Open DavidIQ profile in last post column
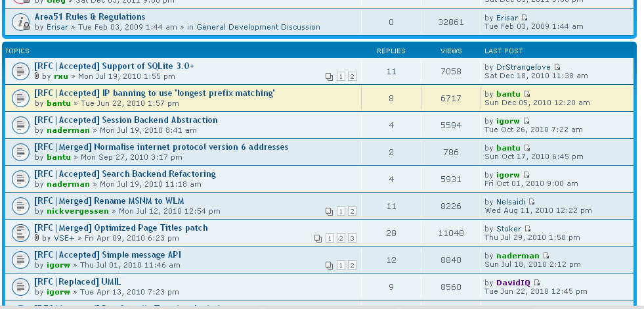The height and width of the screenshot is (309, 644). pyautogui.click(x=513, y=283)
